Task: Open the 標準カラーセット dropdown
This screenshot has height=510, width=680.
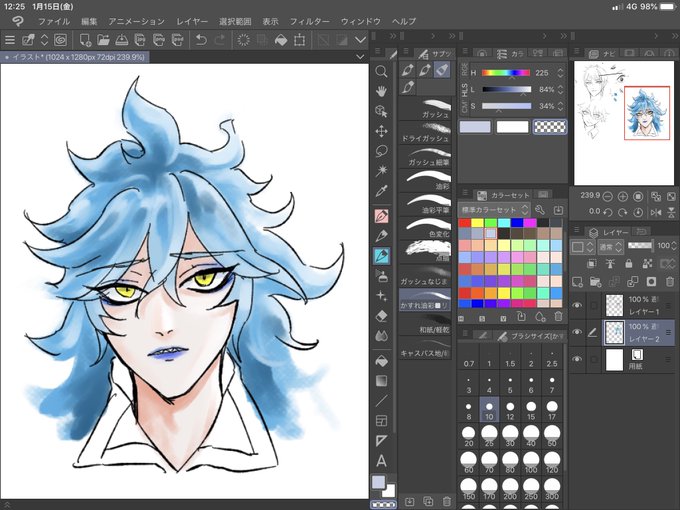Action: pyautogui.click(x=494, y=210)
